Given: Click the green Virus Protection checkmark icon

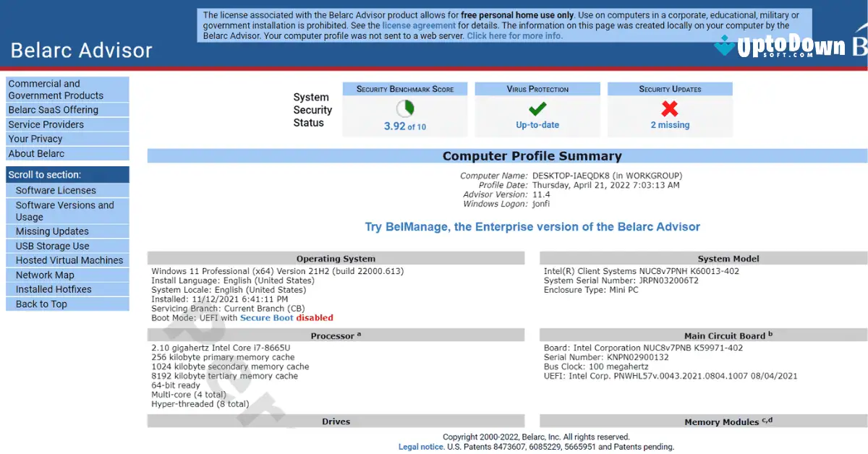Looking at the screenshot, I should coord(537,108).
